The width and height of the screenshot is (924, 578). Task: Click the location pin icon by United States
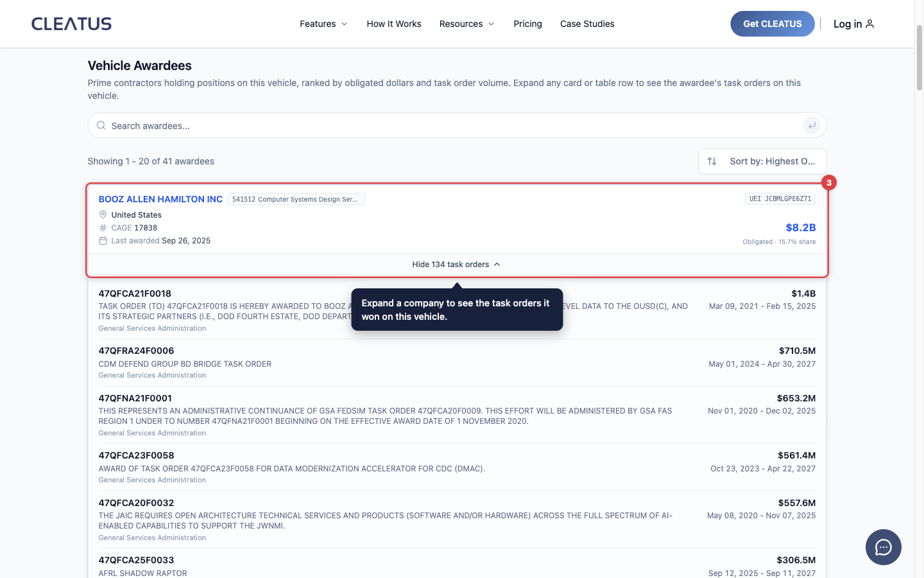click(103, 215)
